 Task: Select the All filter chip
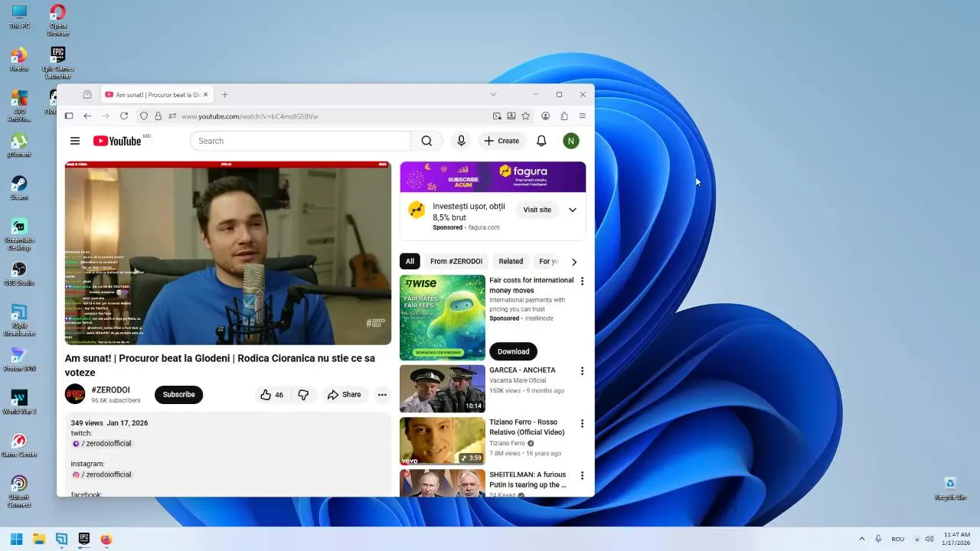coord(410,262)
